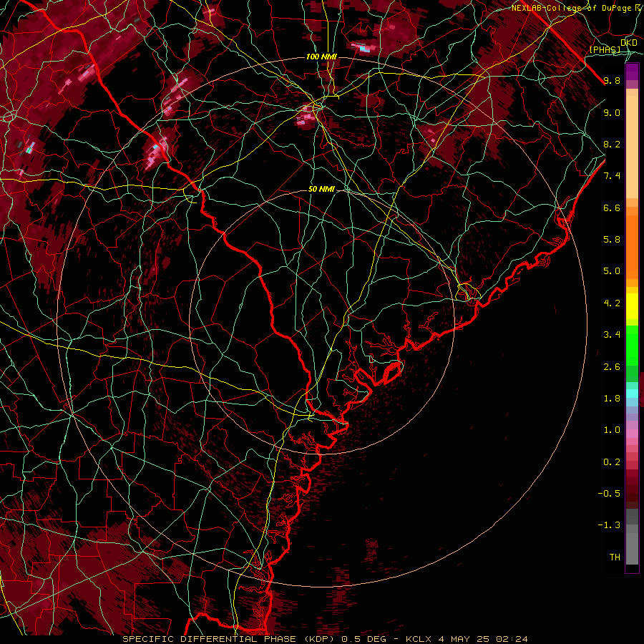Pick the cyan segment of the color bar
Screen dimensions: 644x644
(632, 394)
